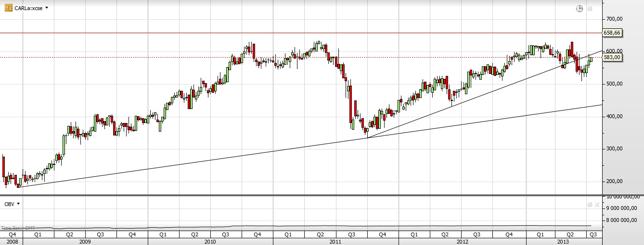
Task: Click the 500,00 price axis value
Action: (x=615, y=84)
